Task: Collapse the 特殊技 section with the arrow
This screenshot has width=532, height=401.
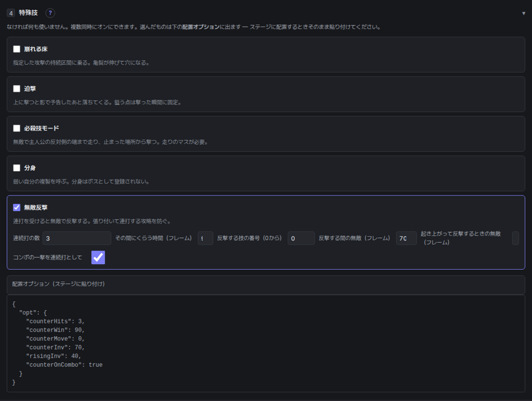Action: point(524,13)
